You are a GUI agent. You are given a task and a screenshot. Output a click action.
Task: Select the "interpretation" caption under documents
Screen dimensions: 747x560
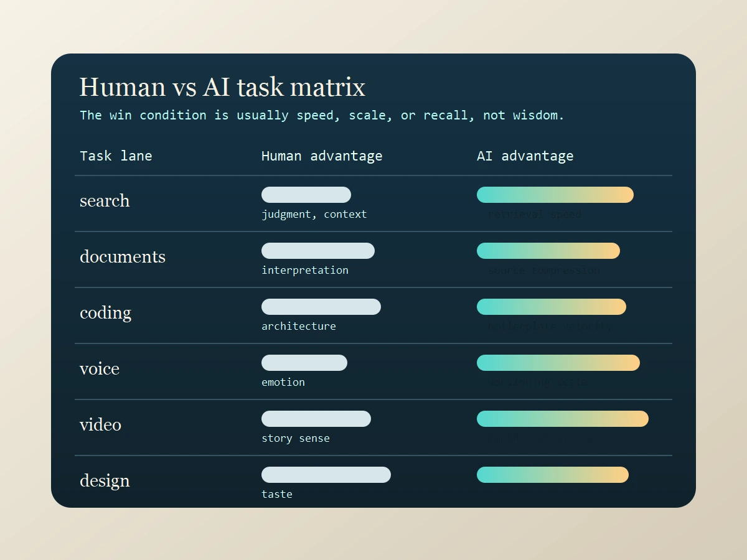tap(305, 270)
